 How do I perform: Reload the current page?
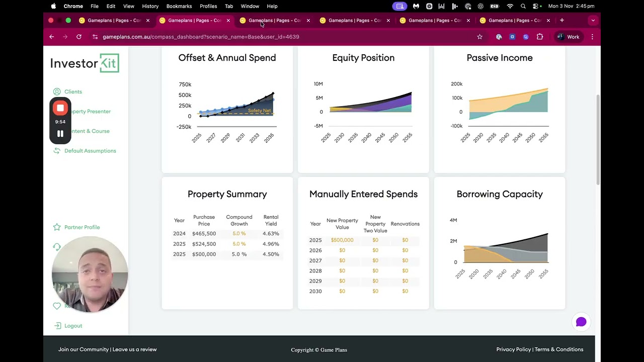pyautogui.click(x=79, y=37)
